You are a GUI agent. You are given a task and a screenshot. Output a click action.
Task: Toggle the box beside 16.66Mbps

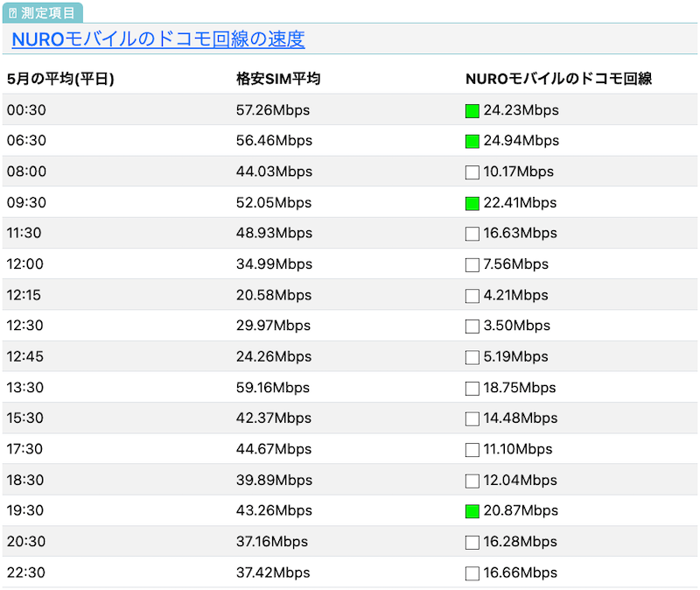[x=472, y=573]
